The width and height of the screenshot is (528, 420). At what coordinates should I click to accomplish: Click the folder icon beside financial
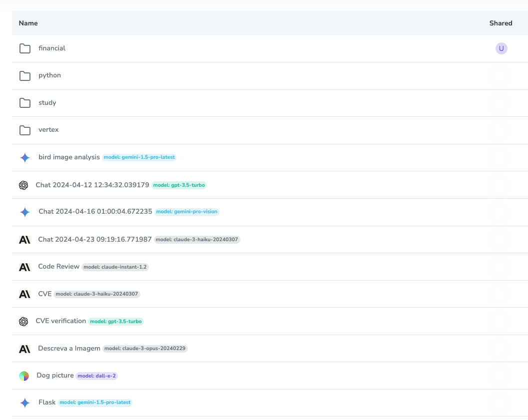[x=25, y=48]
